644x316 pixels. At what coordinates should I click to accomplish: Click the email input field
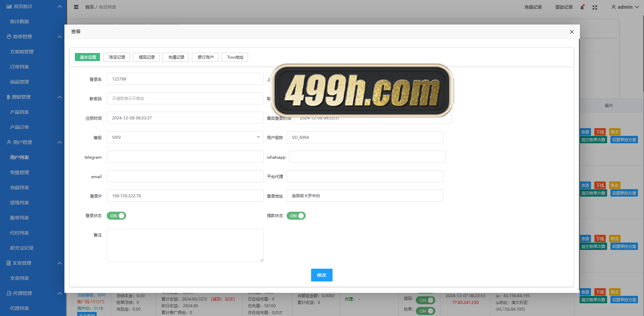185,176
